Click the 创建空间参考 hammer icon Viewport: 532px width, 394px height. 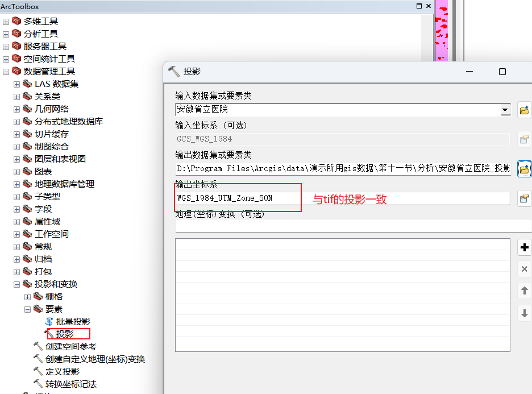point(38,346)
